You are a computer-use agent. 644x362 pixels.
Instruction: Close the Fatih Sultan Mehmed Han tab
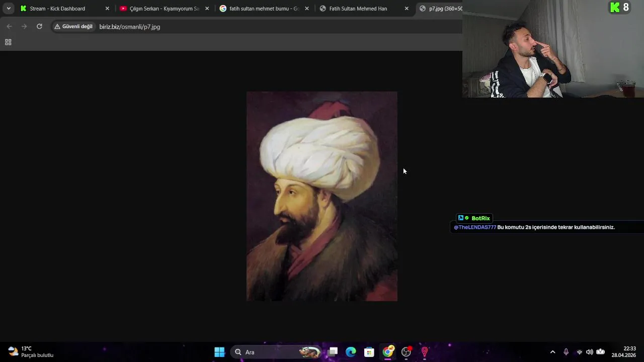point(407,9)
